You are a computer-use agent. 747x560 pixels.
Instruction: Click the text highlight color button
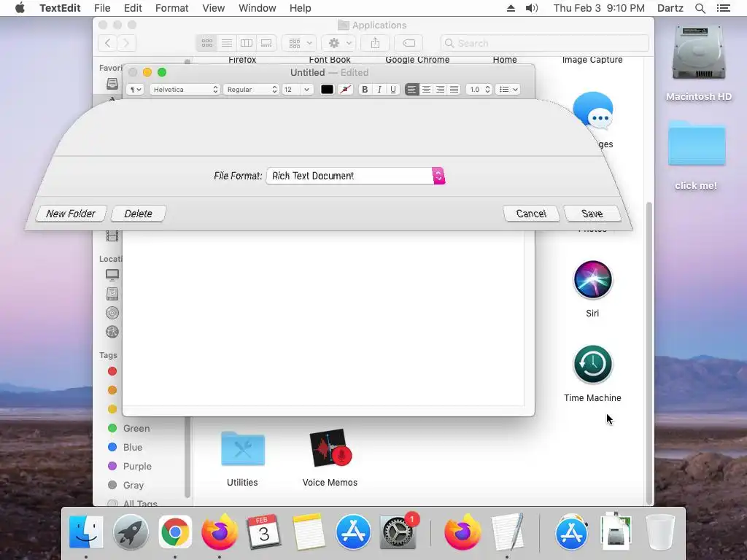(x=345, y=90)
